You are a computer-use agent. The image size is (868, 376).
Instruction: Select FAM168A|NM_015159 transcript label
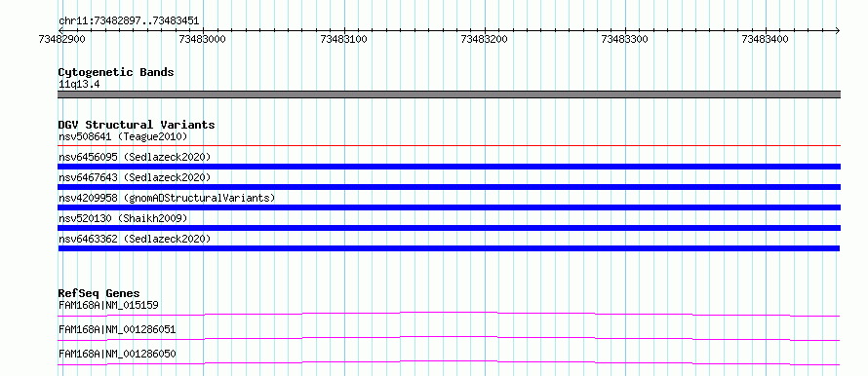pyautogui.click(x=109, y=305)
